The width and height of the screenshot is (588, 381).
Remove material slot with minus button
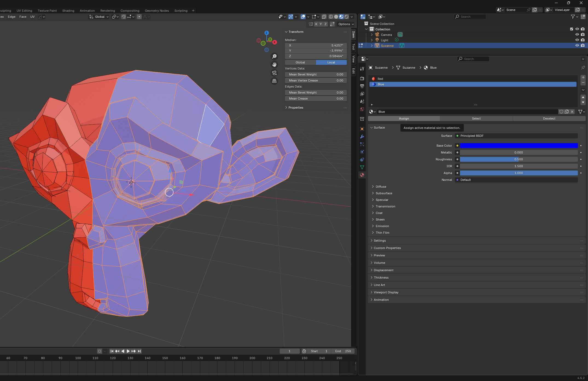tap(583, 83)
